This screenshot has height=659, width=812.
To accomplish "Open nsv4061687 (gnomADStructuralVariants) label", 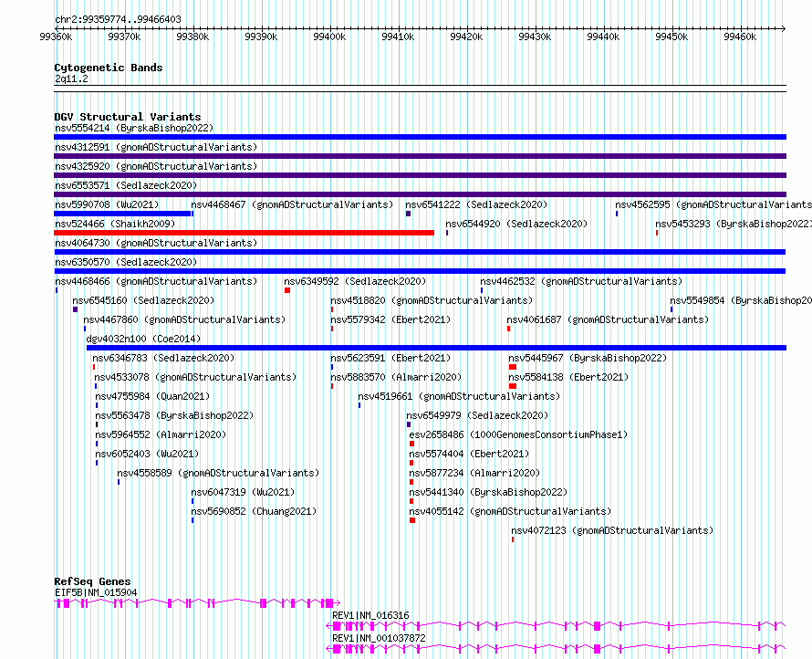I will pos(608,319).
